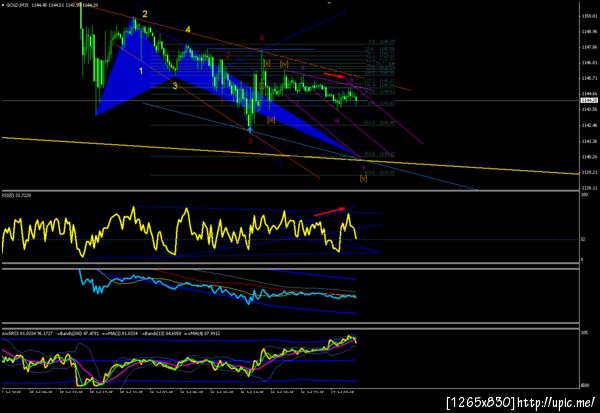Select the white wave label 1
This screenshot has height=413, width=600.
coord(141,71)
